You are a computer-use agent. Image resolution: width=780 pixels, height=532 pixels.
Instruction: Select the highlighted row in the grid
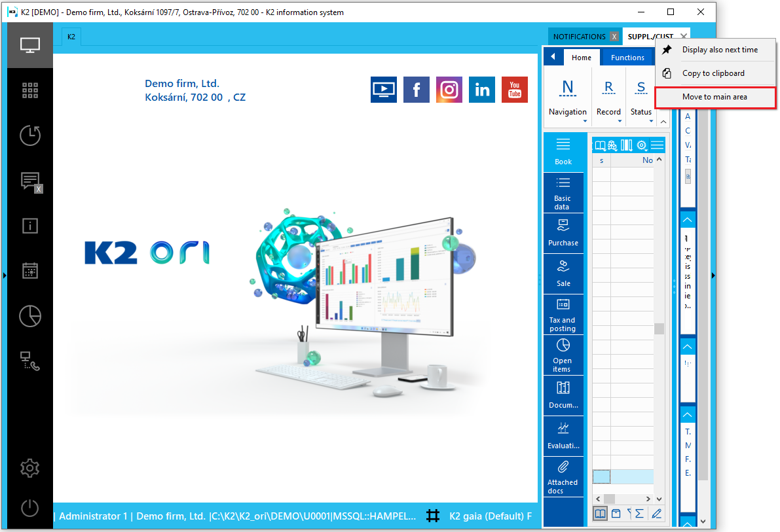623,476
